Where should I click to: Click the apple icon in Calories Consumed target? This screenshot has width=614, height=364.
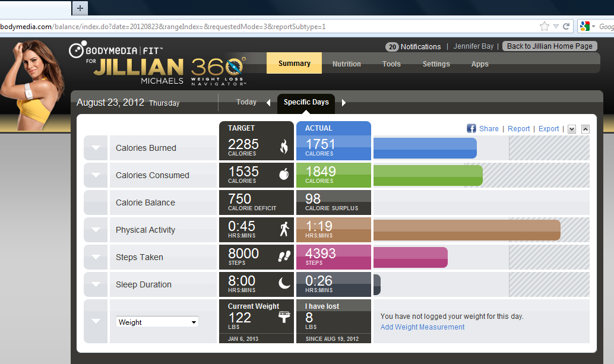tap(284, 173)
